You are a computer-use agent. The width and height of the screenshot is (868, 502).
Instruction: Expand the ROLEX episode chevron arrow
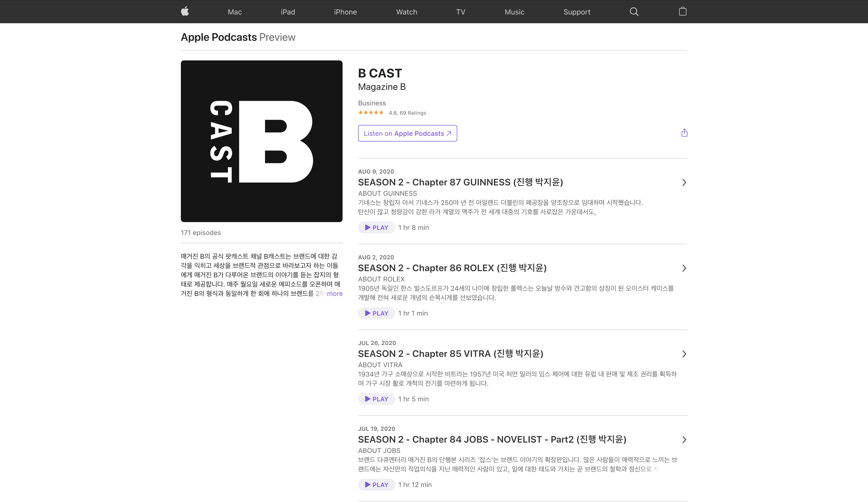[x=684, y=268]
